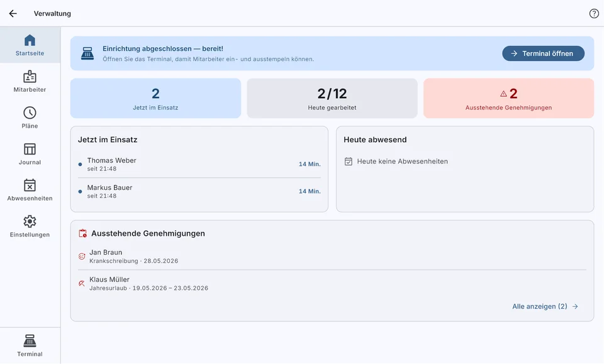Click the register icon in setup banner

click(87, 53)
